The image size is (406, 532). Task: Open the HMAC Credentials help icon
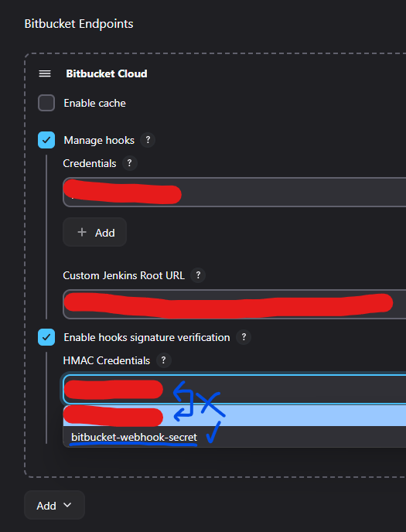(x=163, y=360)
